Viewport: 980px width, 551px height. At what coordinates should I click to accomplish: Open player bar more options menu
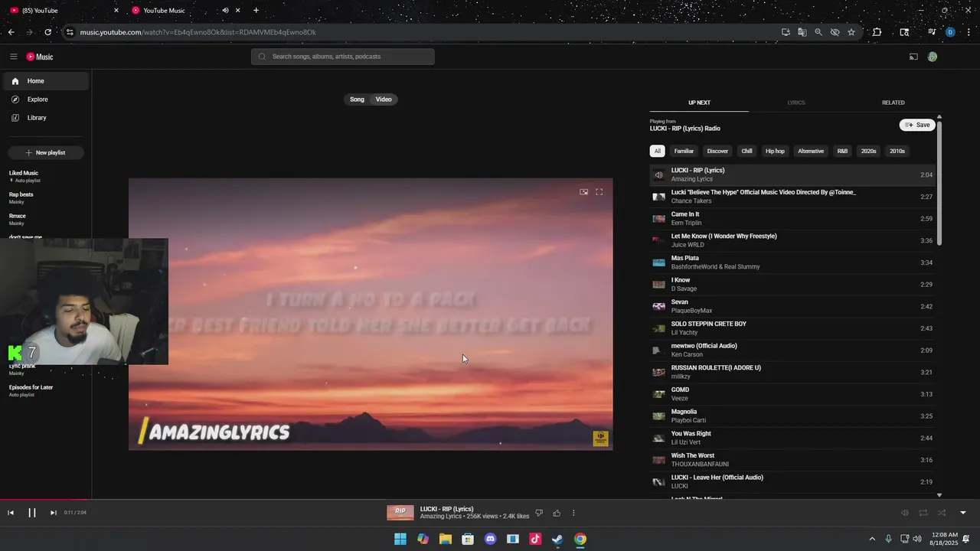(x=573, y=513)
